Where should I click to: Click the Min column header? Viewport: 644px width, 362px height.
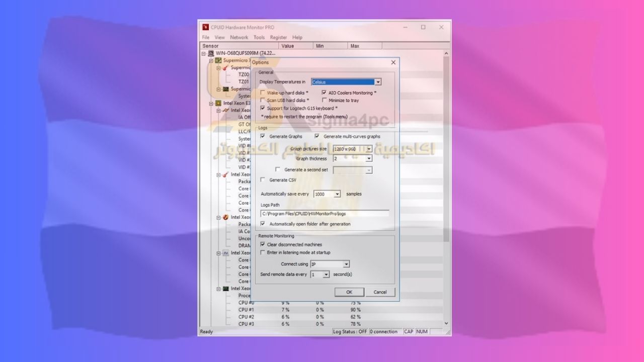point(331,46)
